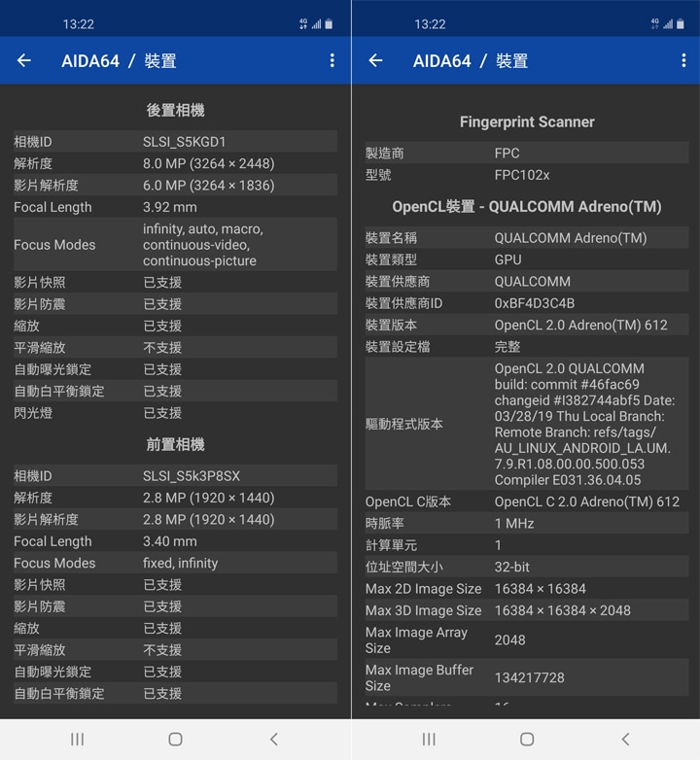The height and width of the screenshot is (760, 700).
Task: Select 裝置設定檔 value 完整
Action: click(x=507, y=347)
